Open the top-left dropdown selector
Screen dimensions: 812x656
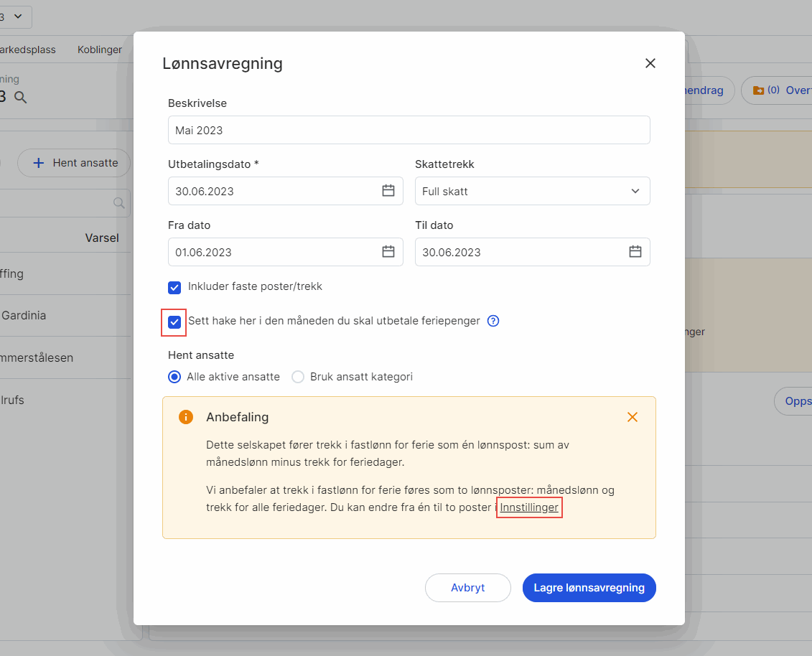pos(14,16)
